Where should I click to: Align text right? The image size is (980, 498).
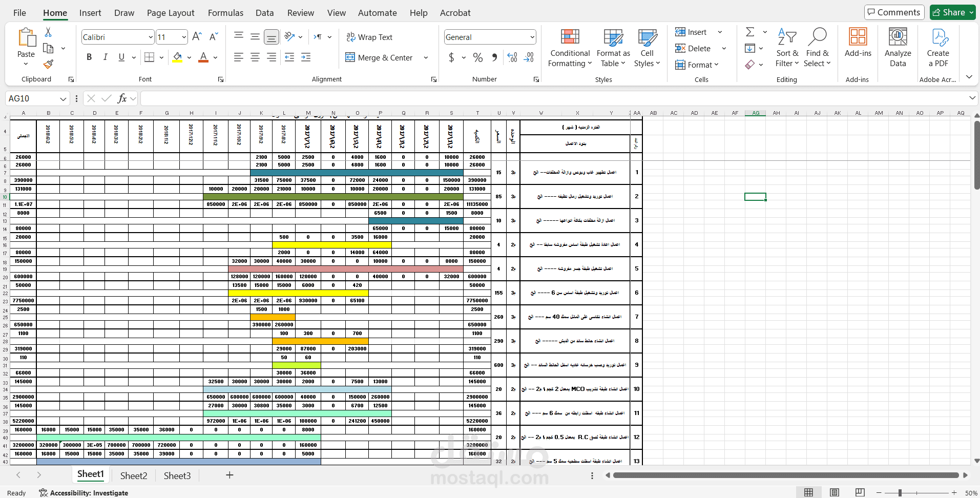coord(271,57)
